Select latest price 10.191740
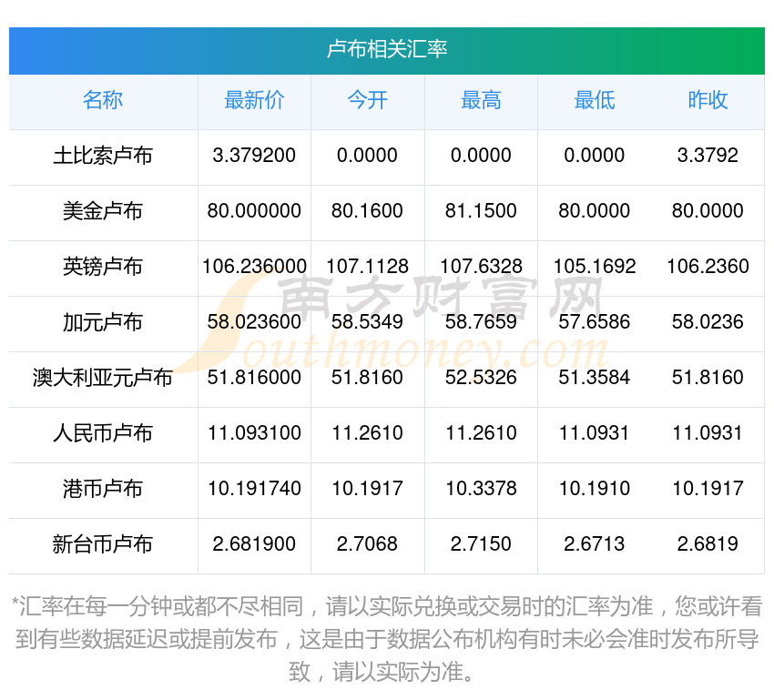 [x=254, y=489]
